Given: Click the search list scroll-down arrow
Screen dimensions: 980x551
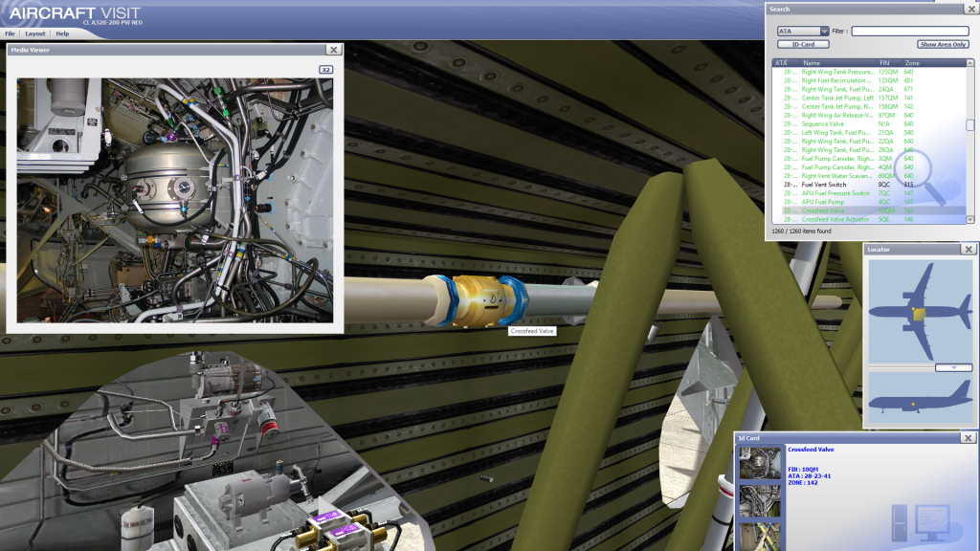Looking at the screenshot, I should pyautogui.click(x=970, y=220).
